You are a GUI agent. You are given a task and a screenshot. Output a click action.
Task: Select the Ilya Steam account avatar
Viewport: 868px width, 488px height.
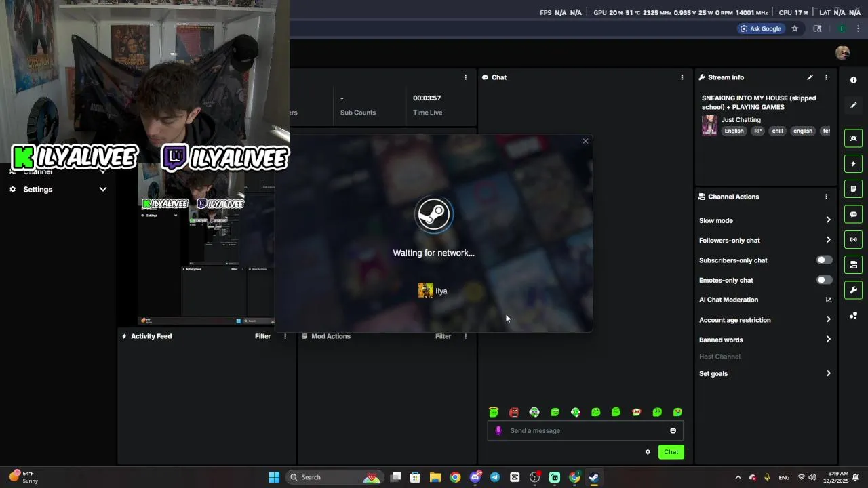point(426,291)
